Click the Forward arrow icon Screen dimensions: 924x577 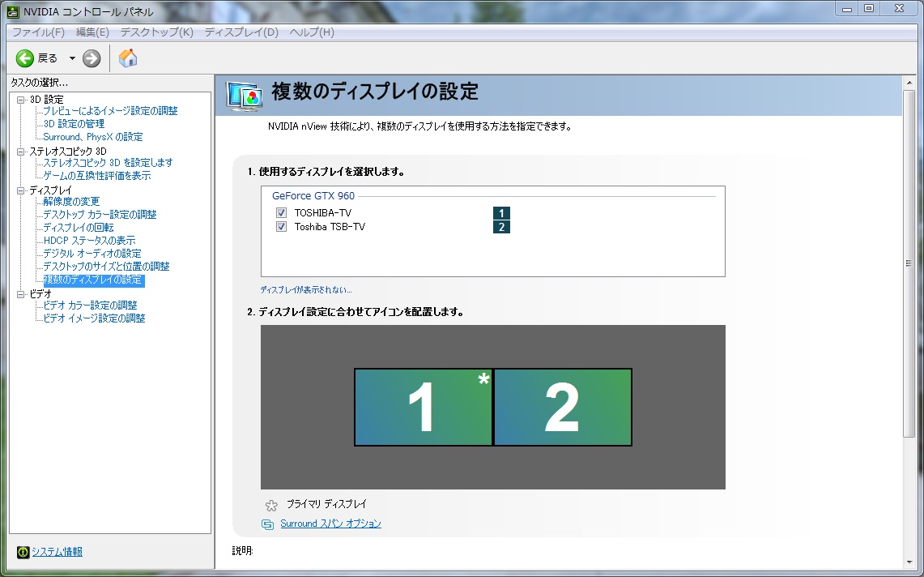coord(92,58)
